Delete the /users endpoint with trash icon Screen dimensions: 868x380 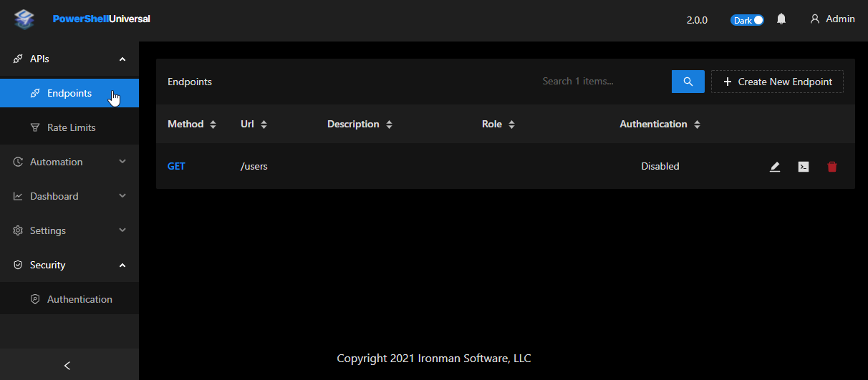point(831,167)
